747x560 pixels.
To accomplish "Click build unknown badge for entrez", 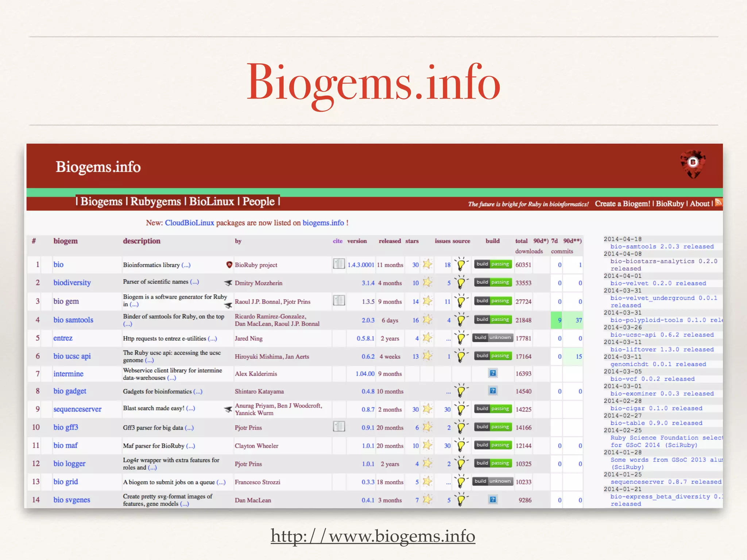I will 493,338.
